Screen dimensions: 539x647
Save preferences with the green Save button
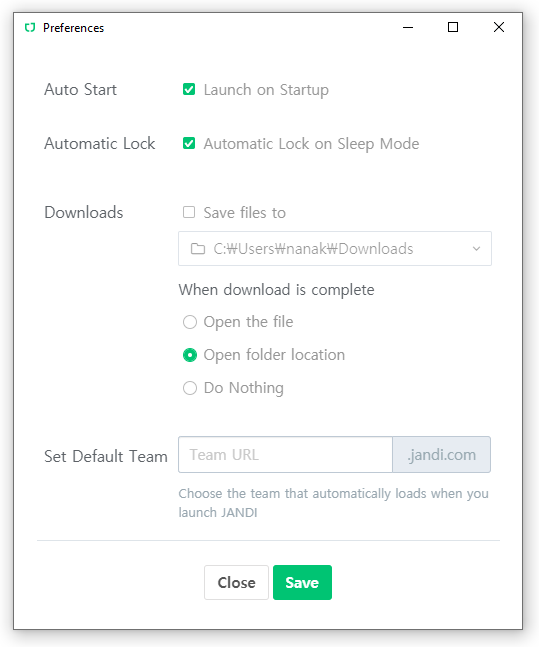(302, 582)
